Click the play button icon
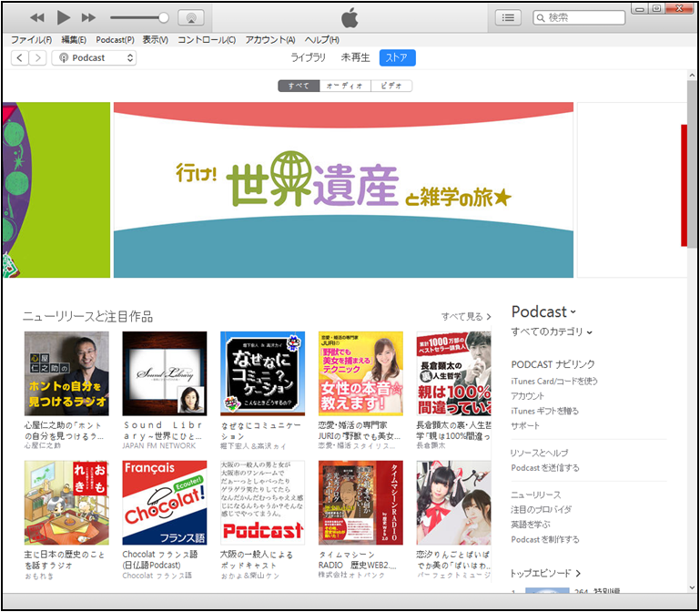Screen dimensions: 700x612 point(64,17)
